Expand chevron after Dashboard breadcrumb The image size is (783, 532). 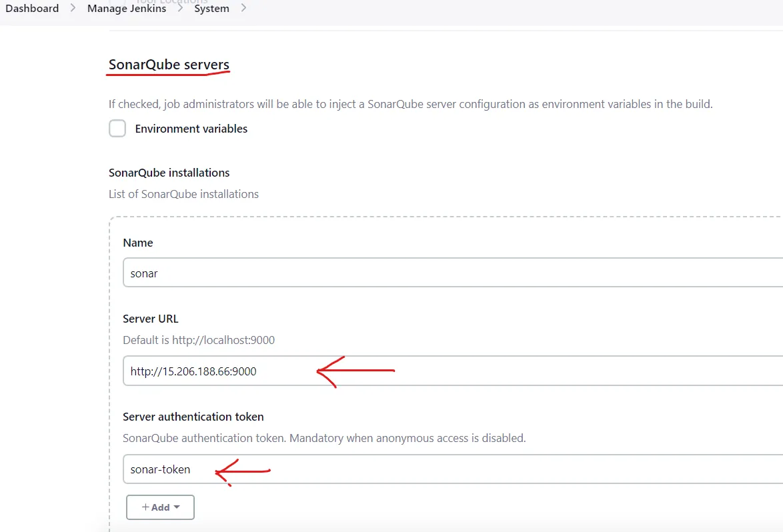coord(73,8)
